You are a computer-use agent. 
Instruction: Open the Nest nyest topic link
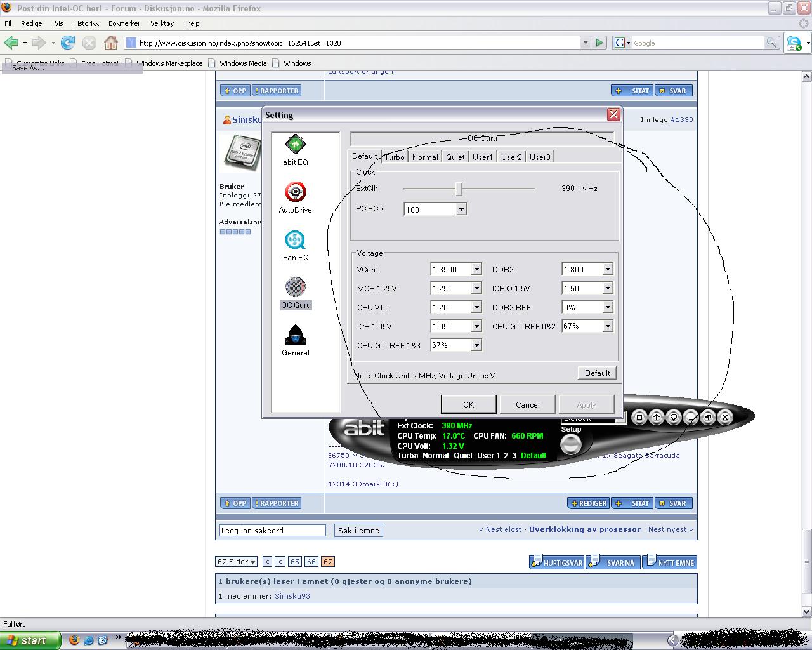tap(670, 529)
